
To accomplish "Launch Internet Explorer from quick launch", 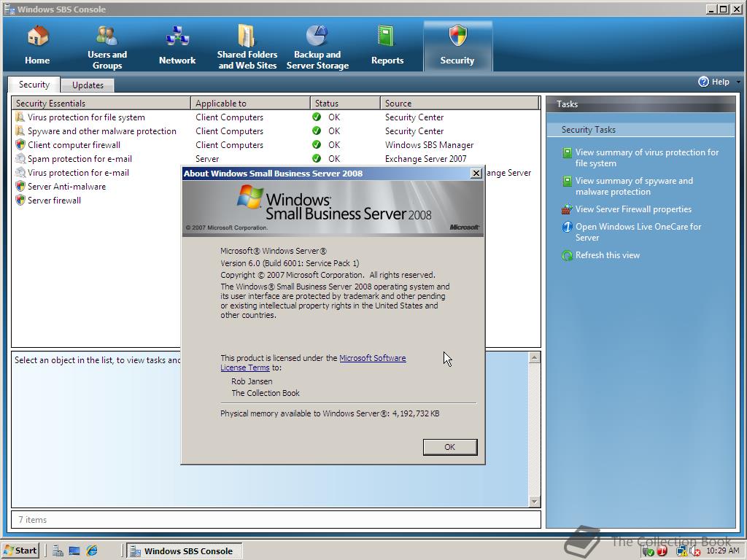I will coord(92,551).
